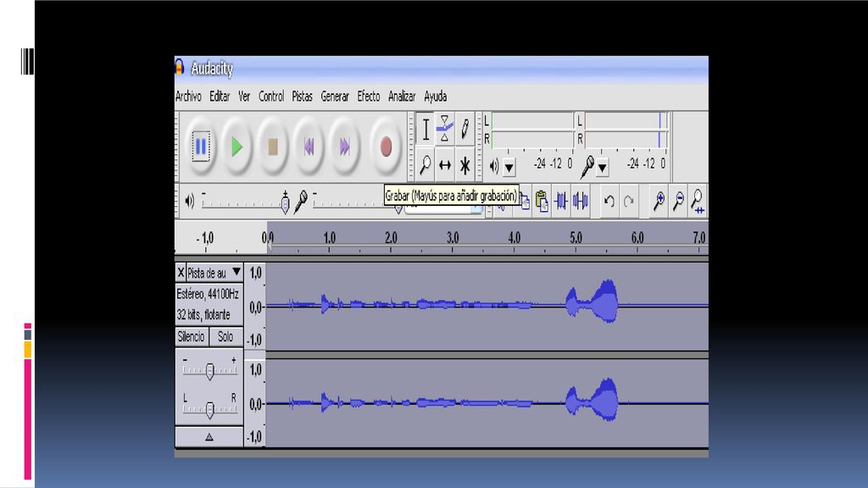Click the 'Estéreo, 44100Hz' track info text
868x488 pixels.
(x=208, y=294)
